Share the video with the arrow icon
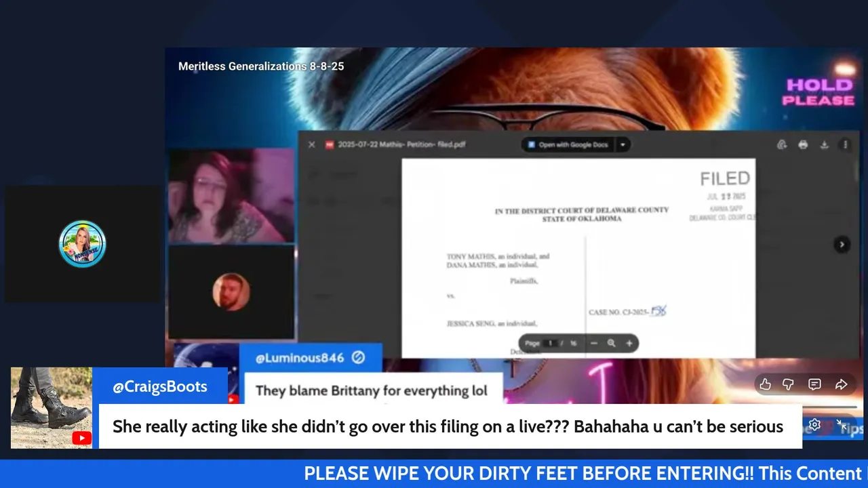 pos(841,384)
